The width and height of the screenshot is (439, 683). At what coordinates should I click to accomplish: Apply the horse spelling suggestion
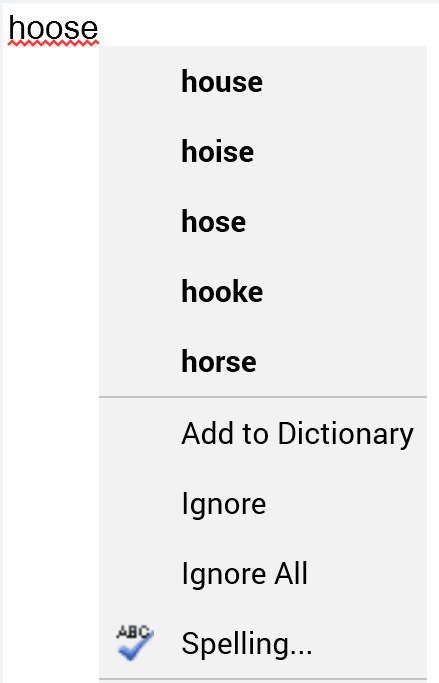click(263, 362)
